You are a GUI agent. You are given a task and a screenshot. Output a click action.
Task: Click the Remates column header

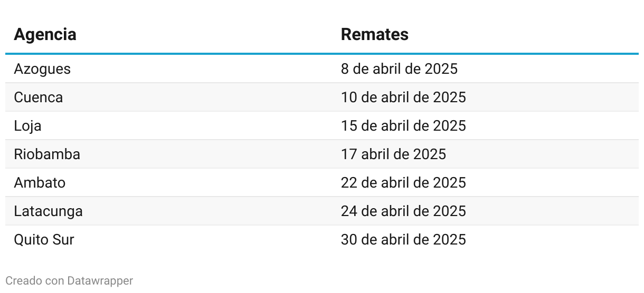[x=374, y=34]
